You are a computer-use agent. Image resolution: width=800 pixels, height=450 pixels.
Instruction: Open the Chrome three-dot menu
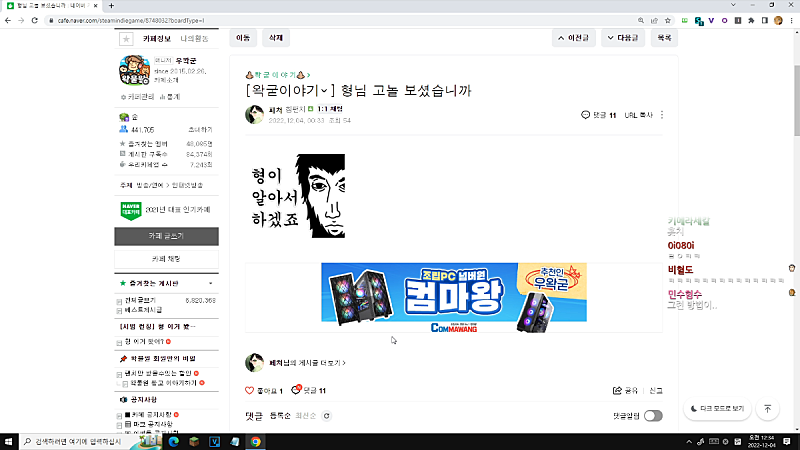point(791,20)
